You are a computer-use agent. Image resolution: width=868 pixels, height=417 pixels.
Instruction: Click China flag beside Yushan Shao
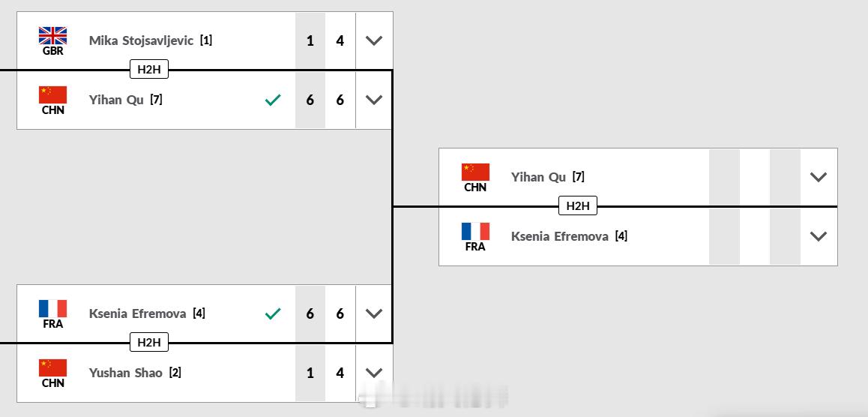(x=52, y=367)
